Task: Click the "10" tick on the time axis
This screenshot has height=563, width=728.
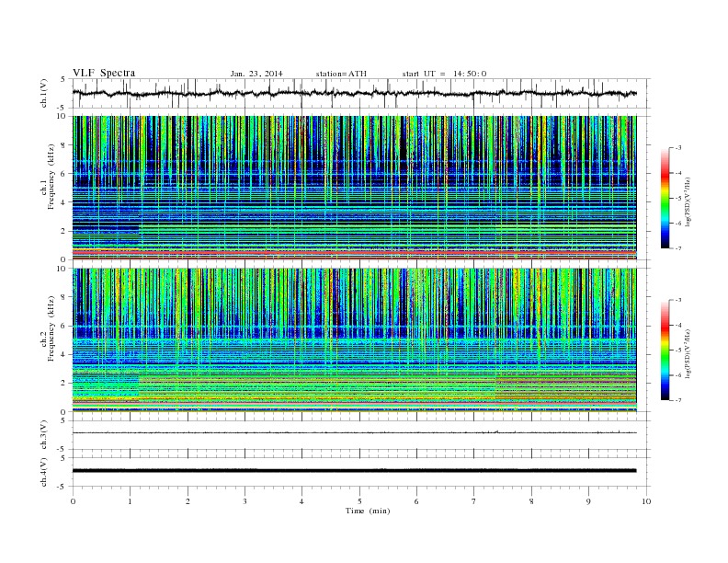Action: [646, 501]
